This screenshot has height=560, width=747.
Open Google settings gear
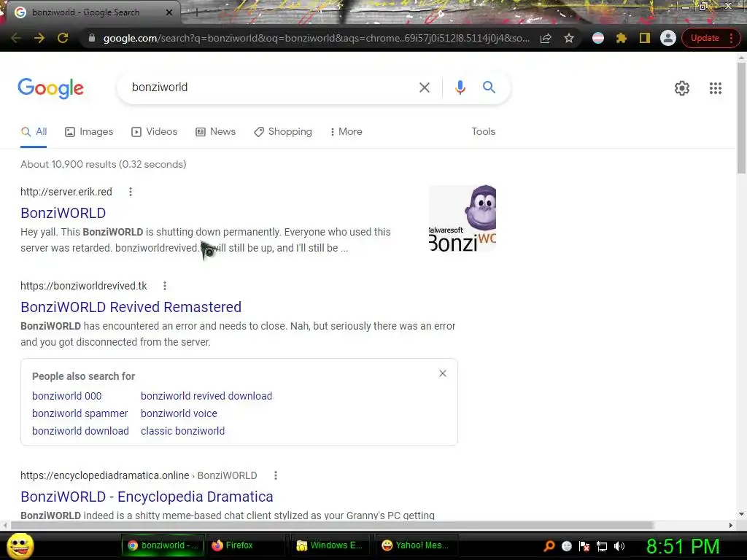pos(682,88)
